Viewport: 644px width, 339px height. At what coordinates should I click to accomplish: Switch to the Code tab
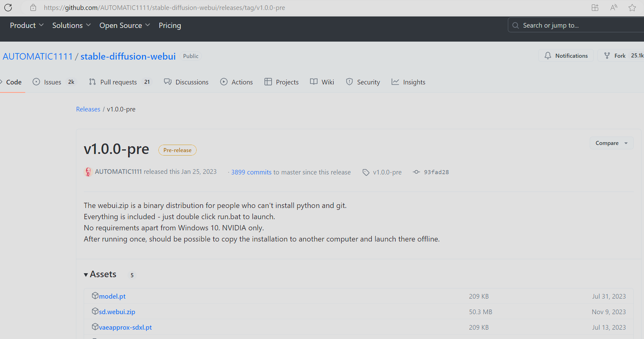12,82
